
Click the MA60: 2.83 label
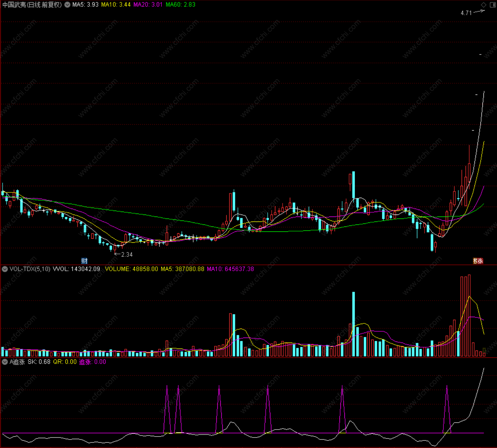[x=180, y=5]
